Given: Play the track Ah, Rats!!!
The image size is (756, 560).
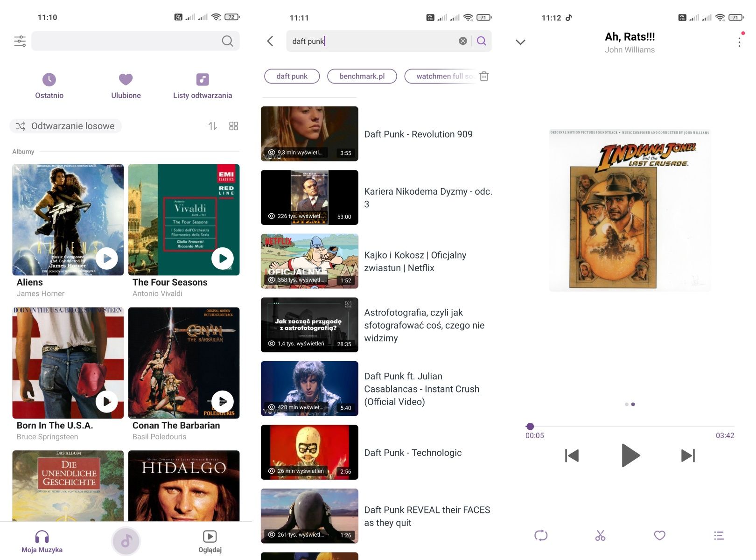Looking at the screenshot, I should tap(630, 455).
